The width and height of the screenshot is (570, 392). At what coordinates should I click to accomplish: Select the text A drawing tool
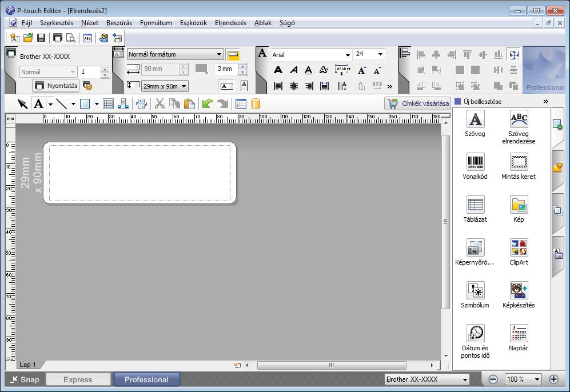(38, 104)
